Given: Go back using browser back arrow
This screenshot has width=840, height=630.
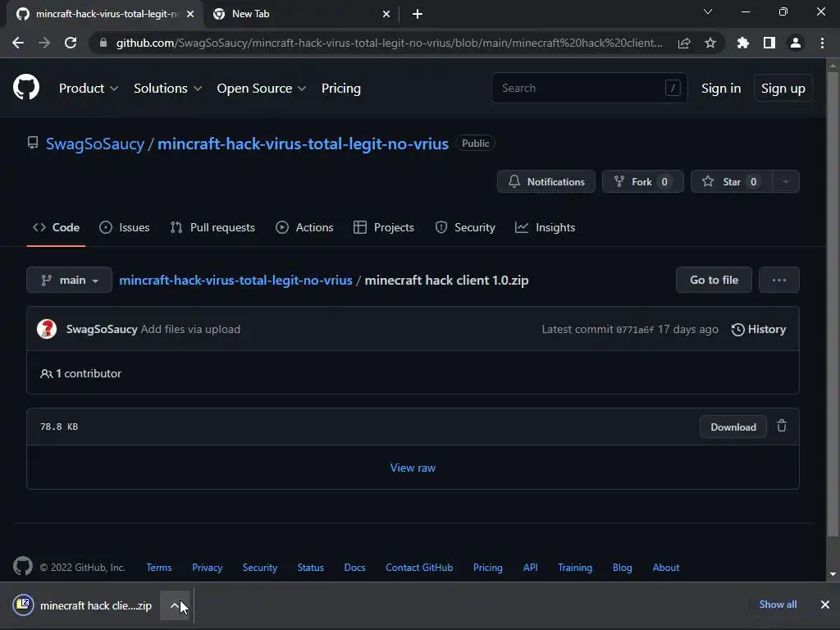Looking at the screenshot, I should 18,43.
